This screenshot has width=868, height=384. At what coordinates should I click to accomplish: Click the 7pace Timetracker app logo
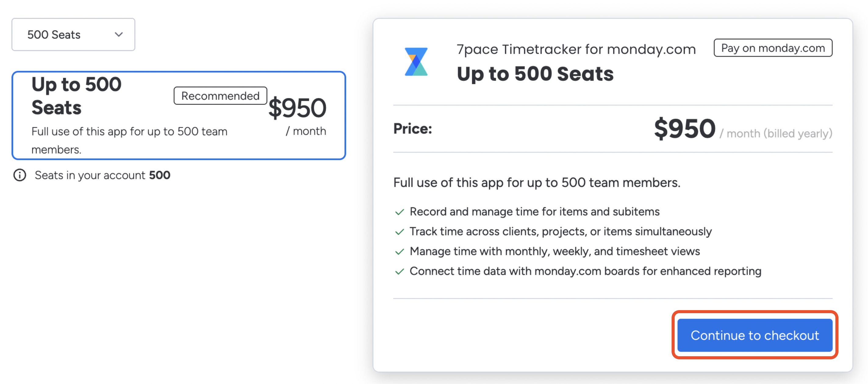(416, 62)
